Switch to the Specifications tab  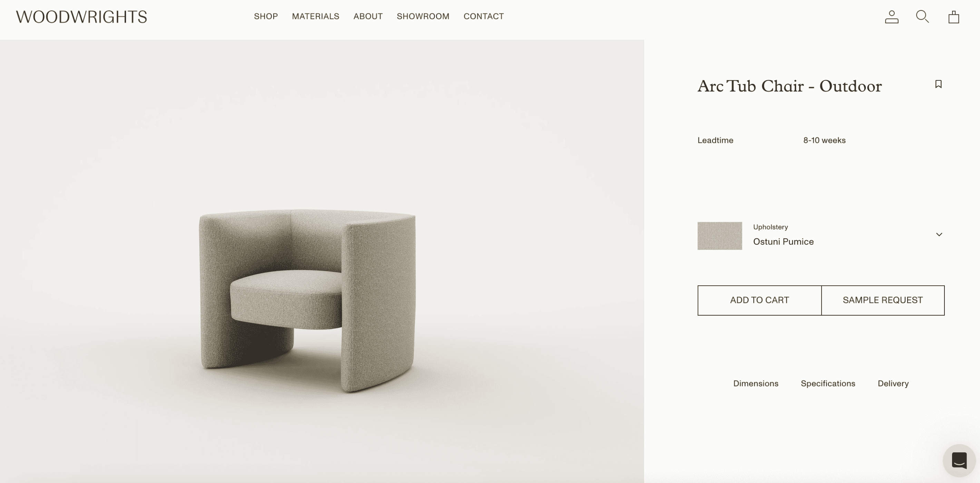(828, 383)
